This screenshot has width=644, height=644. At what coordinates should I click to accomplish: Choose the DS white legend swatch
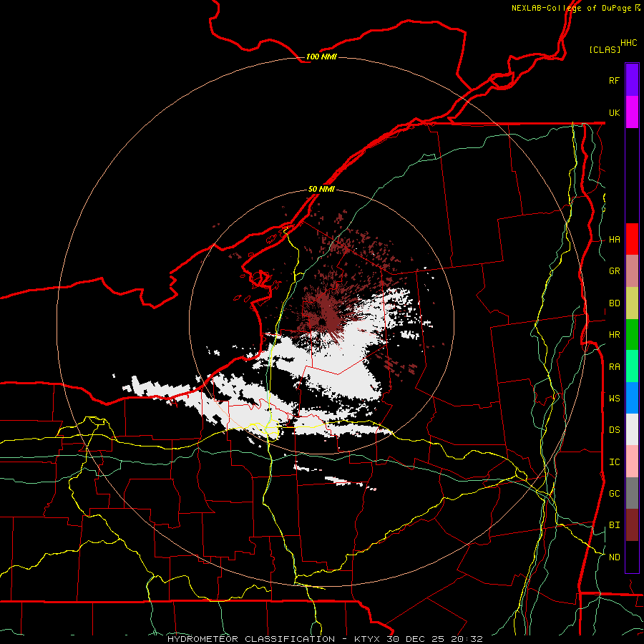click(x=632, y=429)
